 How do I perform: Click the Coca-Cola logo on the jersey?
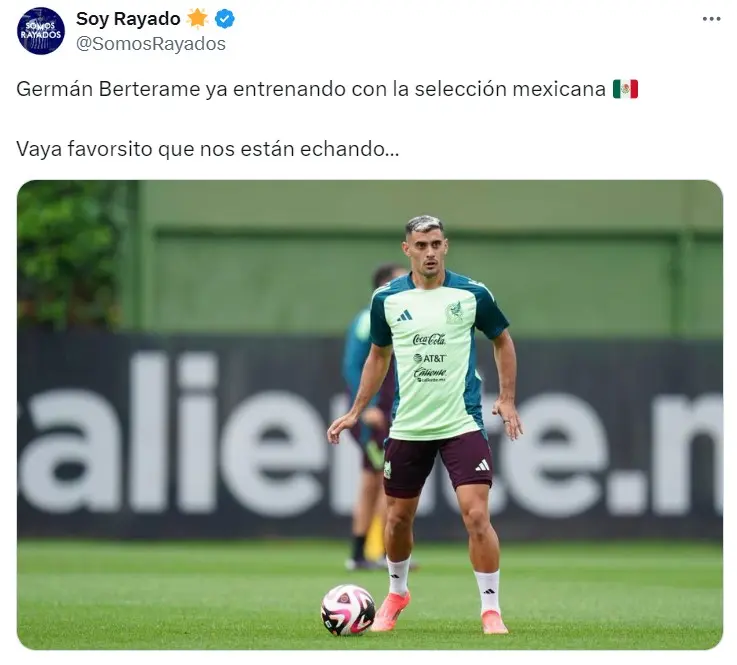(429, 339)
